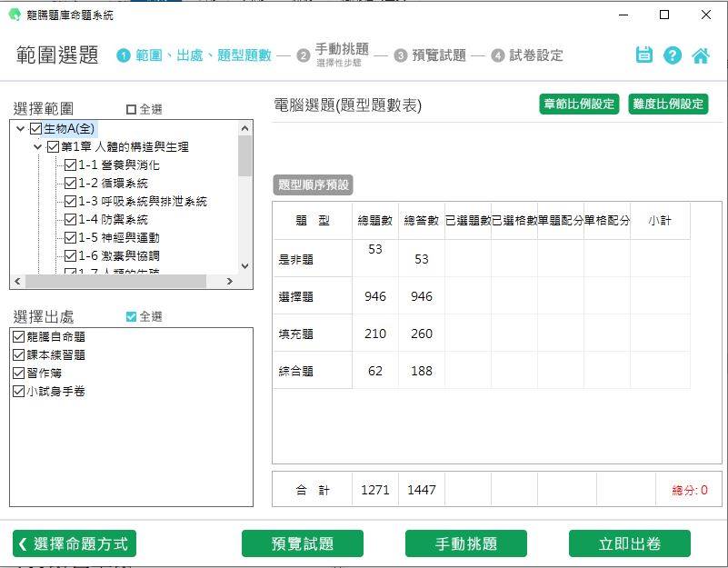Select step 範圍、出處、題型題數
This screenshot has height=568, width=728.
tap(204, 55)
